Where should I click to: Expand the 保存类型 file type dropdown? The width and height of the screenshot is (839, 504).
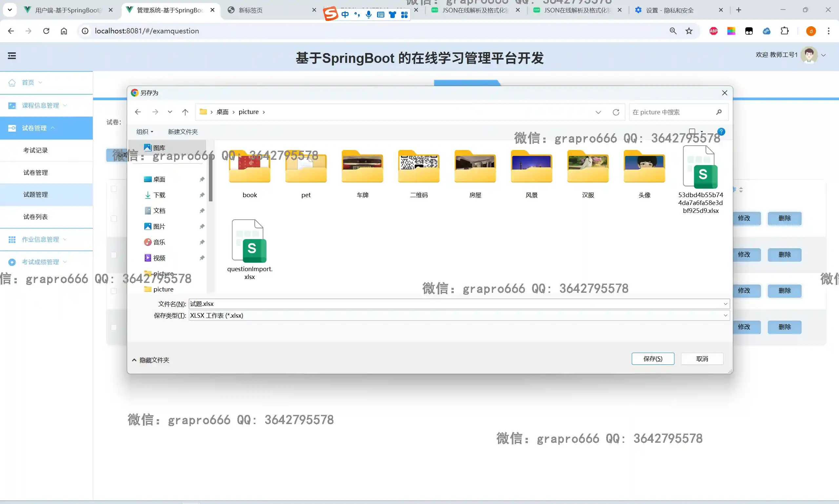point(725,315)
